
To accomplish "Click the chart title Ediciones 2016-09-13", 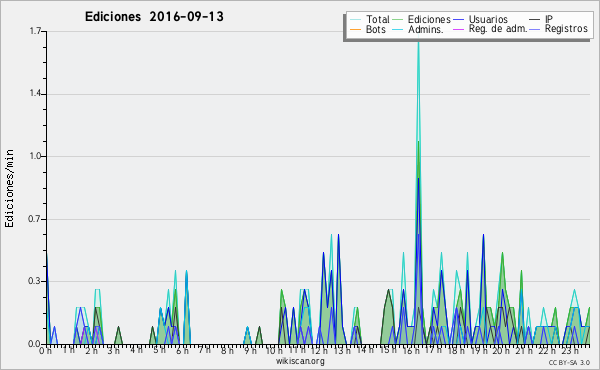I will pos(154,17).
